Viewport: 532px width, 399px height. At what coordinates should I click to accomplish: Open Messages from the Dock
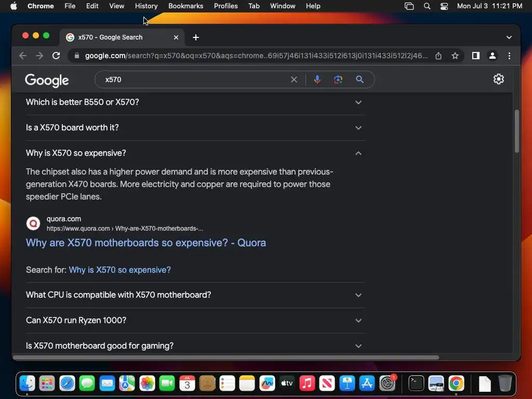pyautogui.click(x=87, y=383)
